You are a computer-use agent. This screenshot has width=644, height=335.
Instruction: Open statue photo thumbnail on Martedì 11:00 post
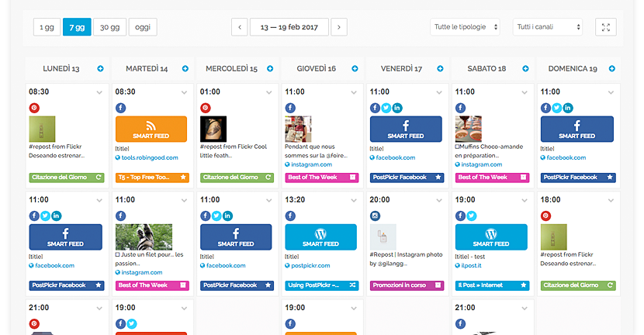point(144,237)
